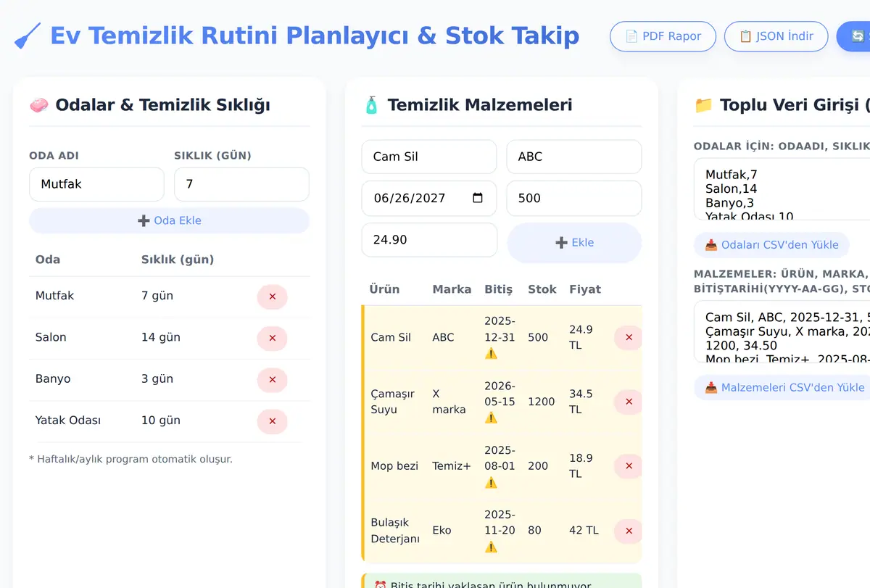
Task: Click the stock field containing 500
Action: [x=574, y=198]
